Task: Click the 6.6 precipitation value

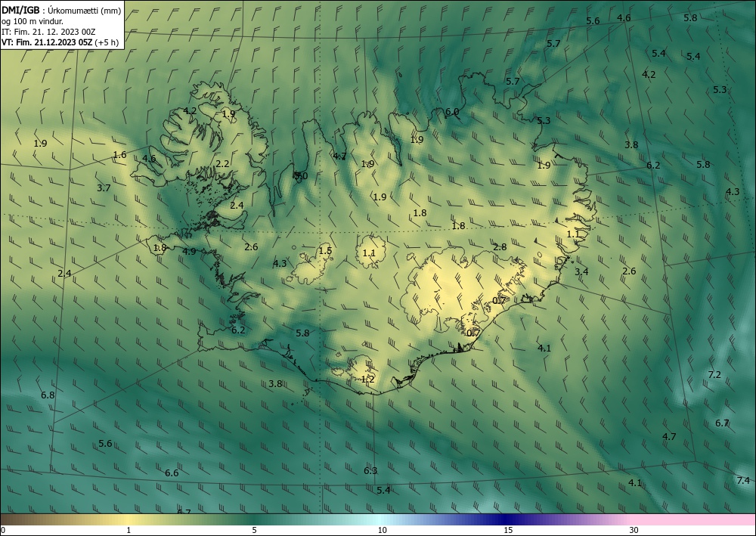Action: pyautogui.click(x=172, y=472)
